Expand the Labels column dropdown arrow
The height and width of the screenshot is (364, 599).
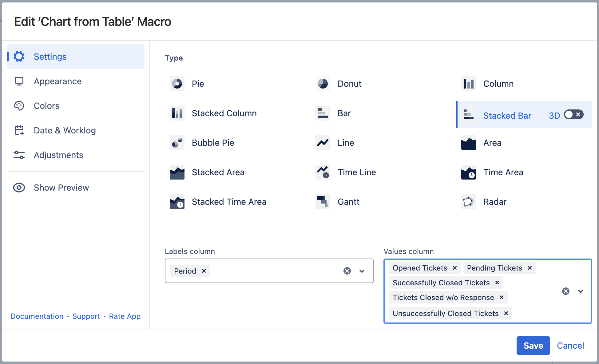pyautogui.click(x=362, y=271)
